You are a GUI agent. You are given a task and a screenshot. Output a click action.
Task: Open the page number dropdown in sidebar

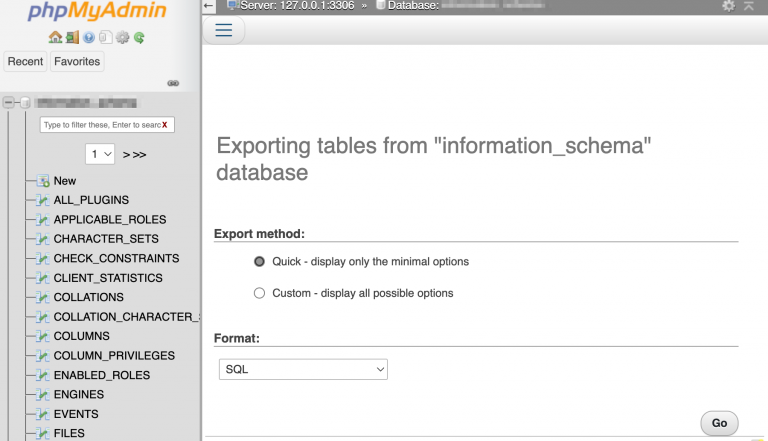click(x=101, y=154)
